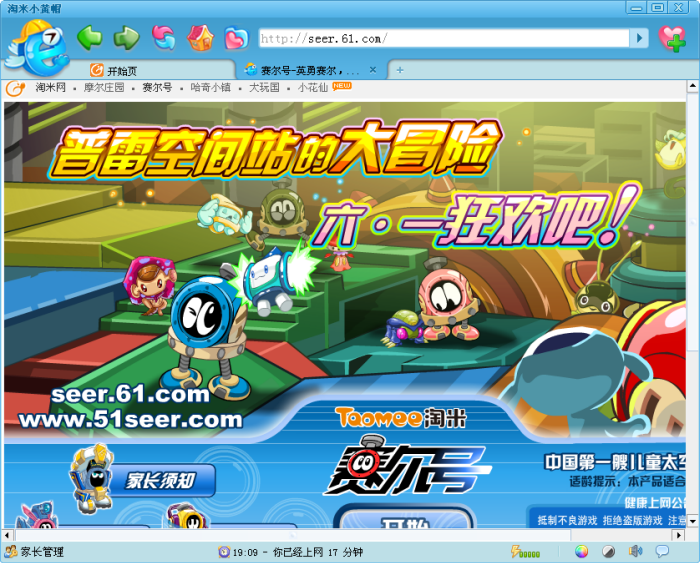Open the 淘米网 link
The image size is (700, 563).
coord(50,88)
